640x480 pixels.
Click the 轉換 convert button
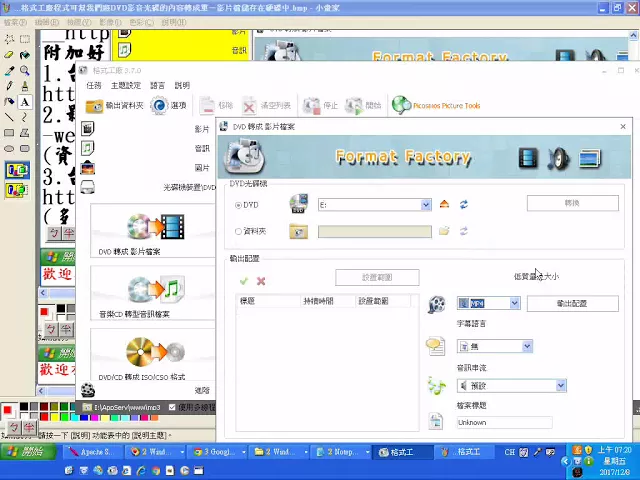point(572,203)
